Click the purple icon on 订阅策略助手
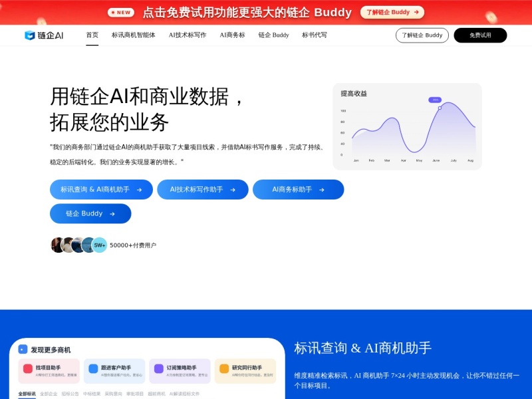This screenshot has width=532, height=399. [159, 369]
